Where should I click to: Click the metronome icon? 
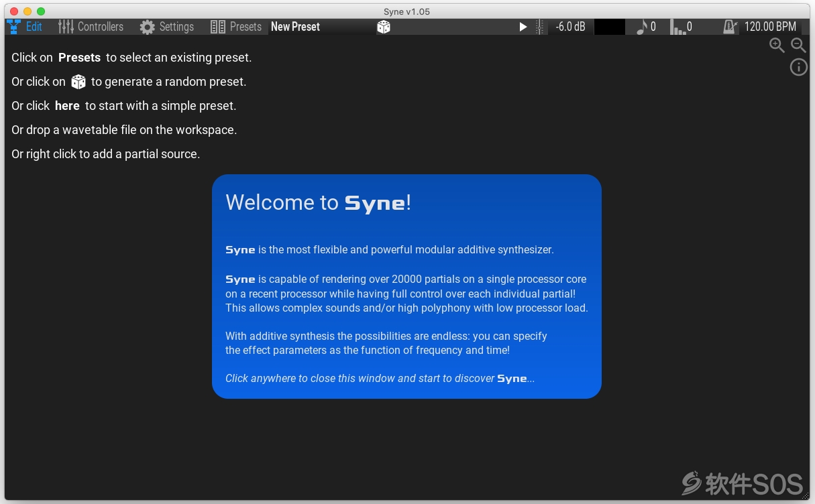[x=730, y=27]
